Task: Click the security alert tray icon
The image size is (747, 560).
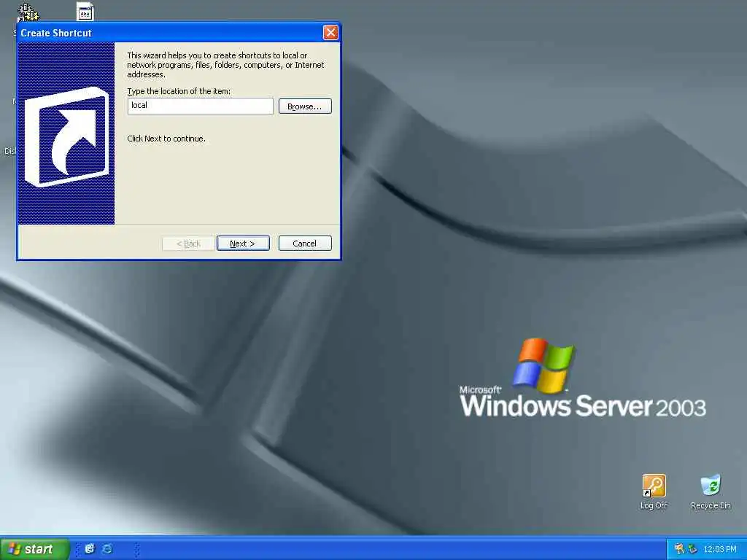Action: coord(679,549)
